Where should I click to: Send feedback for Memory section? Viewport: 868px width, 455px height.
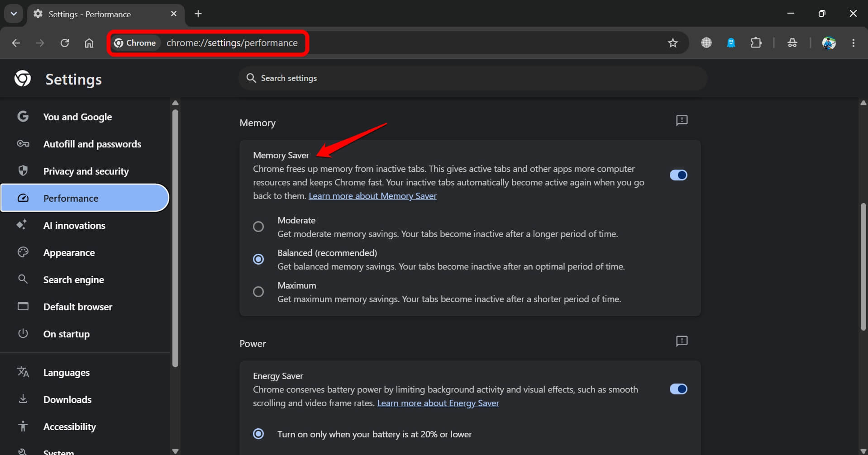[682, 120]
